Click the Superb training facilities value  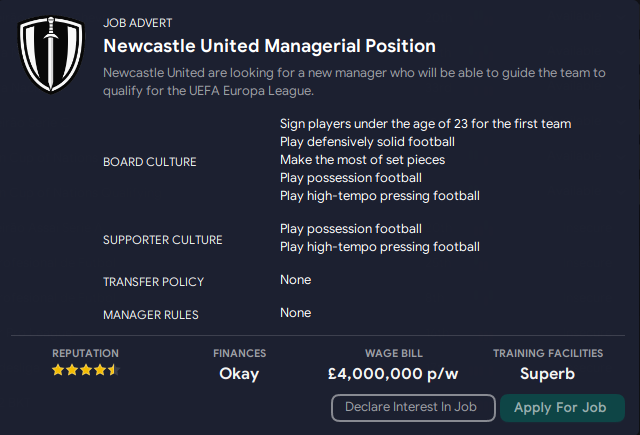(547, 374)
